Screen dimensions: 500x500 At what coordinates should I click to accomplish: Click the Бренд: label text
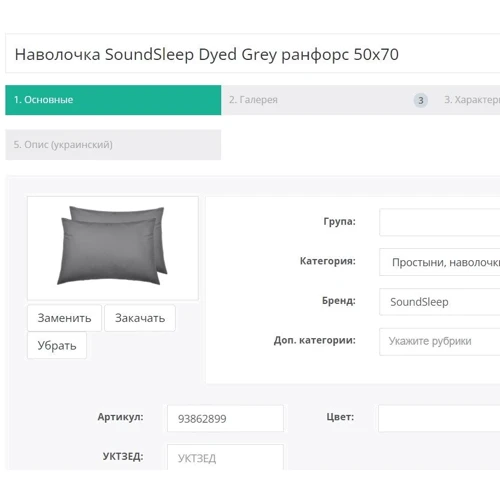point(339,301)
